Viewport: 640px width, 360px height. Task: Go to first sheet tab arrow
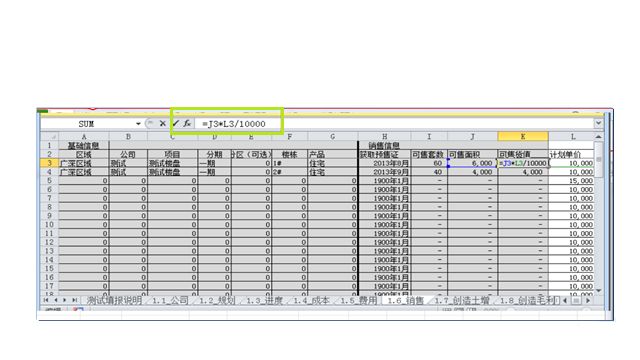[x=46, y=300]
